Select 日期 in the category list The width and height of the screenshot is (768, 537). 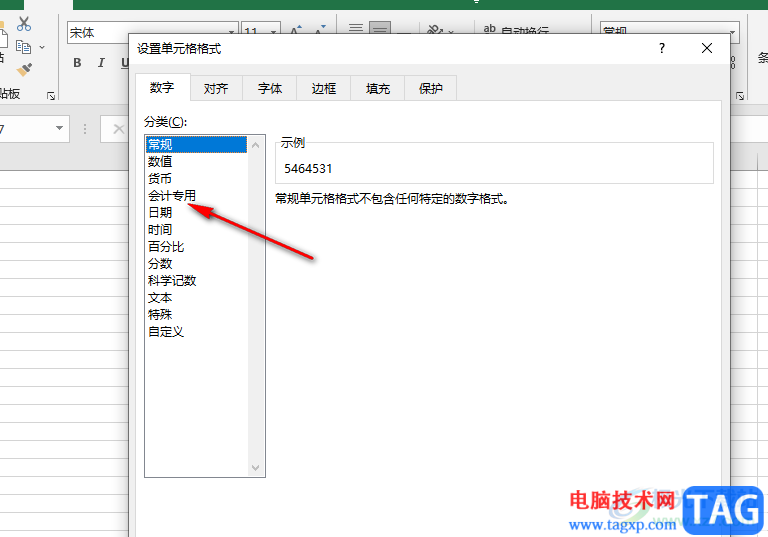point(196,213)
